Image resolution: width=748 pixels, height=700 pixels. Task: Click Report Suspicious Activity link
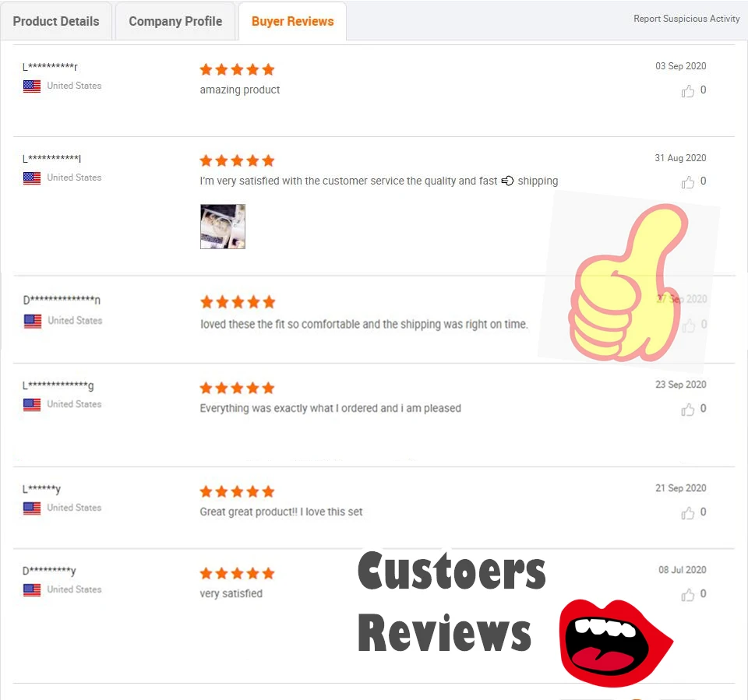pos(686,19)
